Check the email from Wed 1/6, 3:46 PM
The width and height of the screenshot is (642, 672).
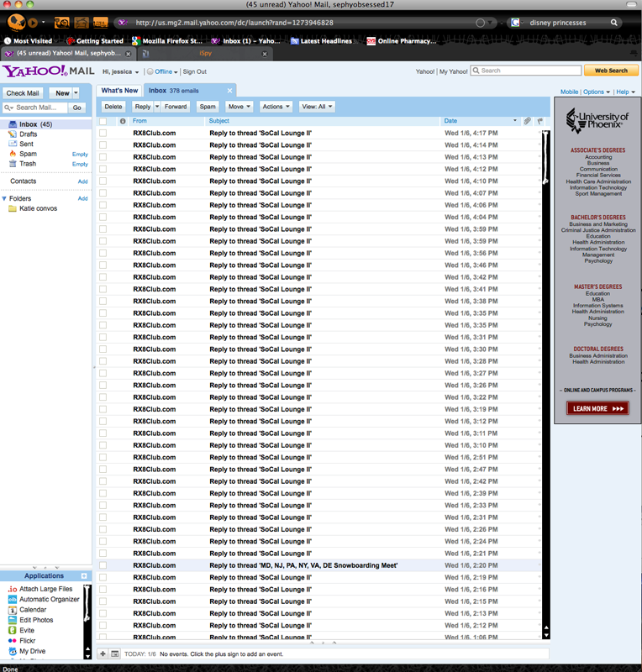[103, 265]
